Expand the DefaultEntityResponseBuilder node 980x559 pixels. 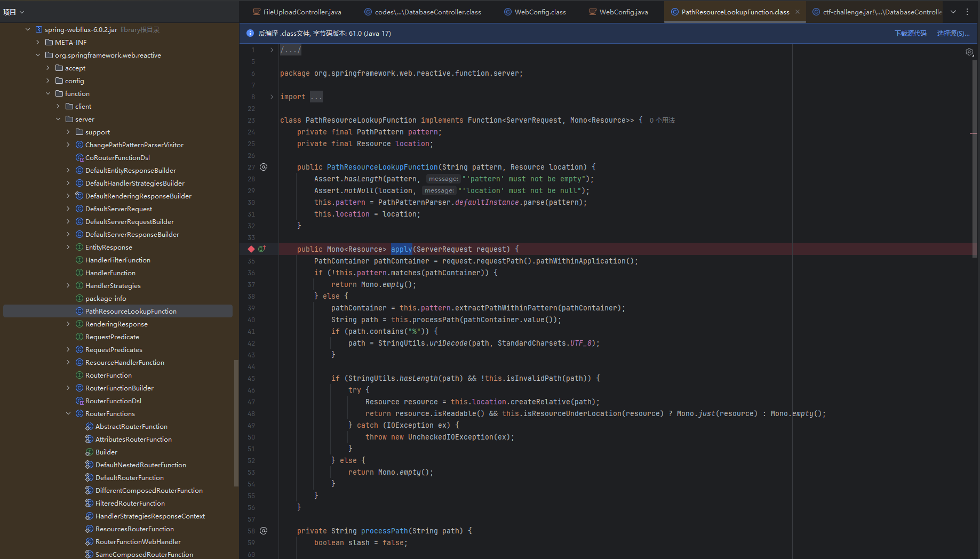[x=68, y=170]
